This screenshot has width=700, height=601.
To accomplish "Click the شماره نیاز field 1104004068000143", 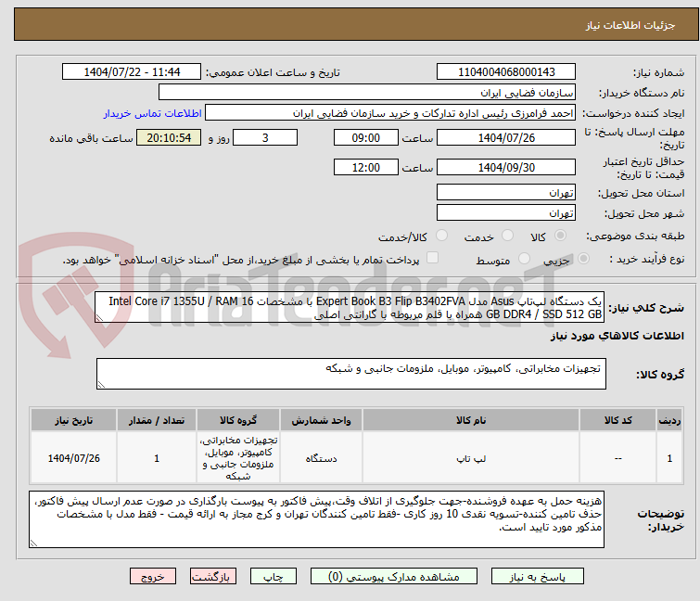I will click(x=506, y=72).
